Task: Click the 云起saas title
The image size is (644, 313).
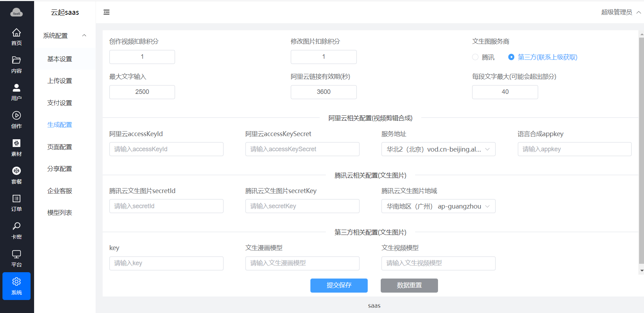Action: pos(65,12)
